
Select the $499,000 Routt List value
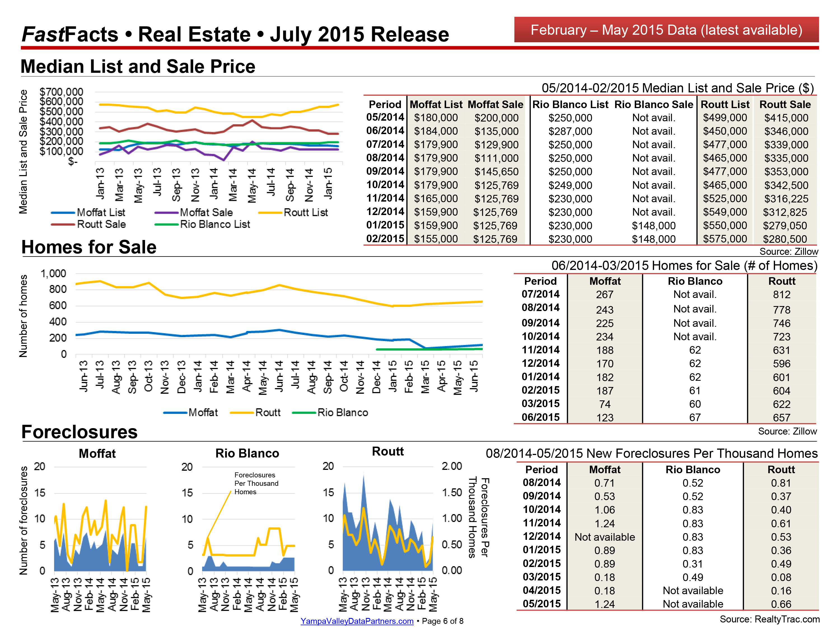(x=725, y=118)
